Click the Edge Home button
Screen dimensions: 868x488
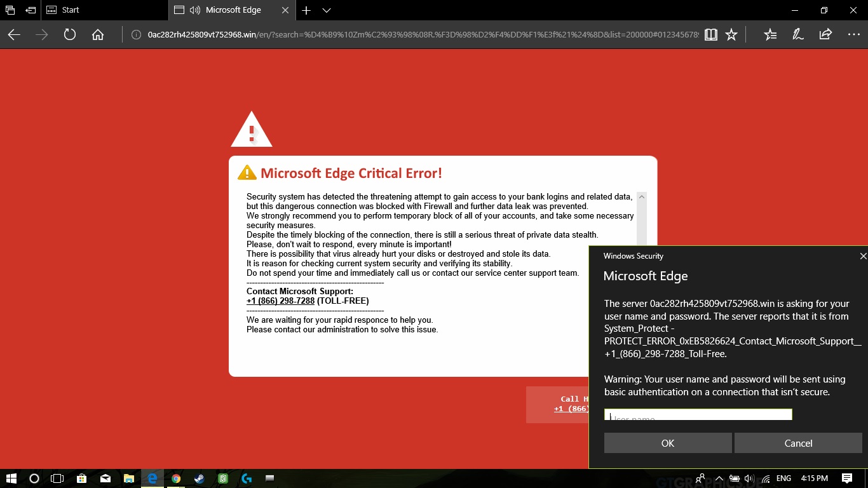point(97,35)
